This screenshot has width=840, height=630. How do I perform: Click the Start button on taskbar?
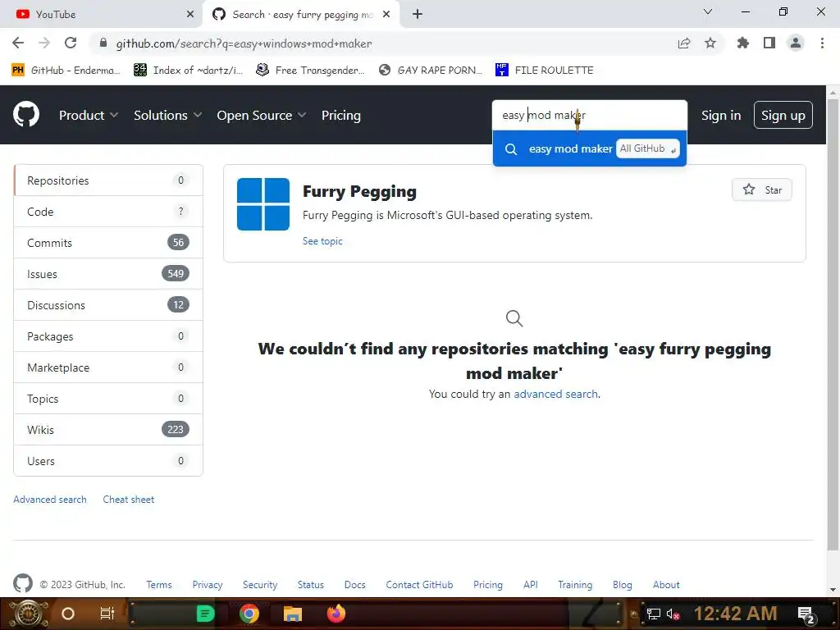point(28,614)
